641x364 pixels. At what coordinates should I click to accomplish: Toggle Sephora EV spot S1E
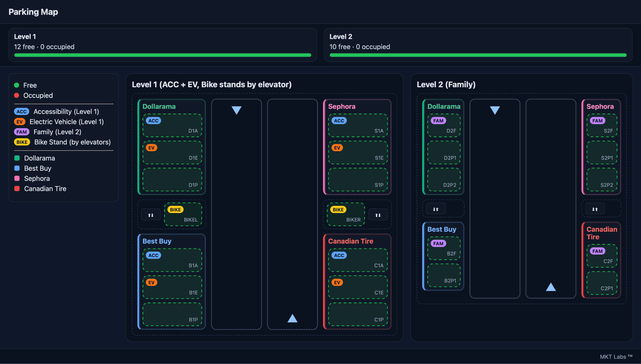point(358,153)
